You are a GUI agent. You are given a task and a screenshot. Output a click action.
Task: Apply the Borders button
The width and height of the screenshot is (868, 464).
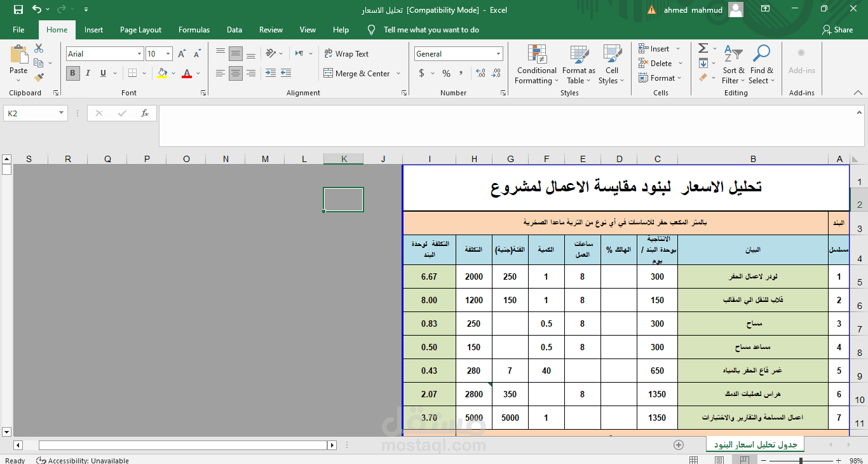tap(132, 73)
